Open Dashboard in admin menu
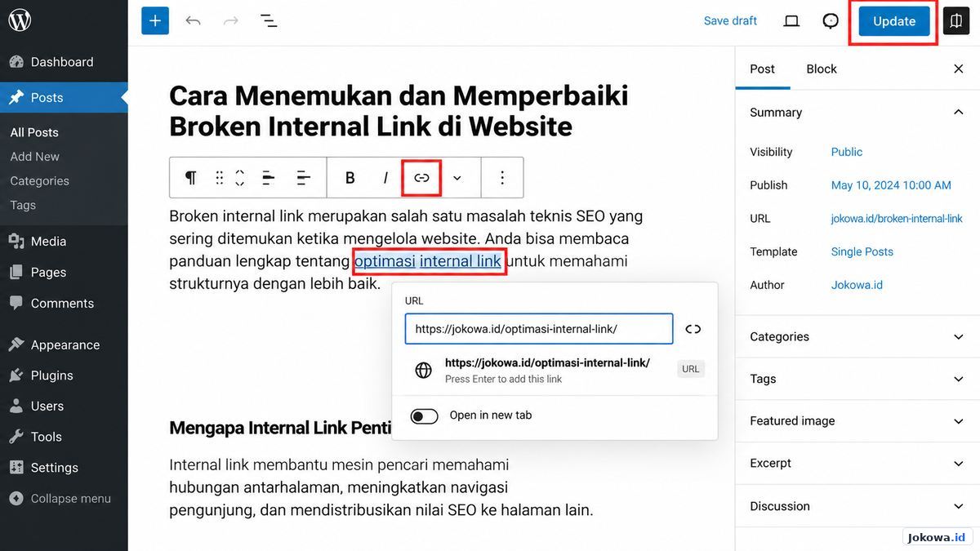This screenshot has width=980, height=551. [64, 62]
